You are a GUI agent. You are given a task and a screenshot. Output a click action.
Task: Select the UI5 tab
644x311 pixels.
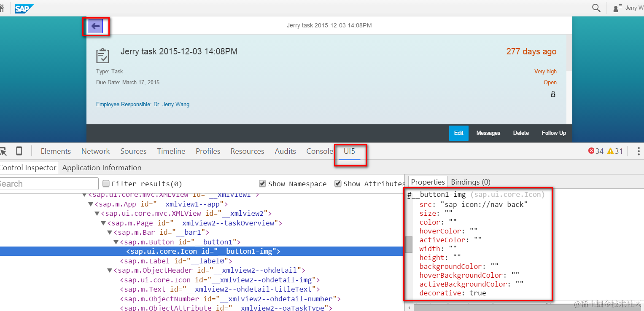(x=350, y=151)
